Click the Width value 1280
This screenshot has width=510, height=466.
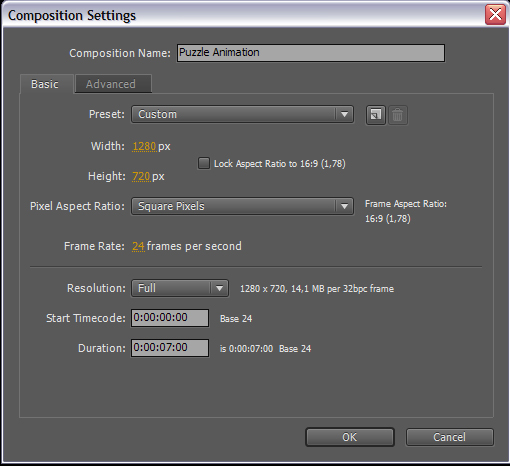[144, 146]
